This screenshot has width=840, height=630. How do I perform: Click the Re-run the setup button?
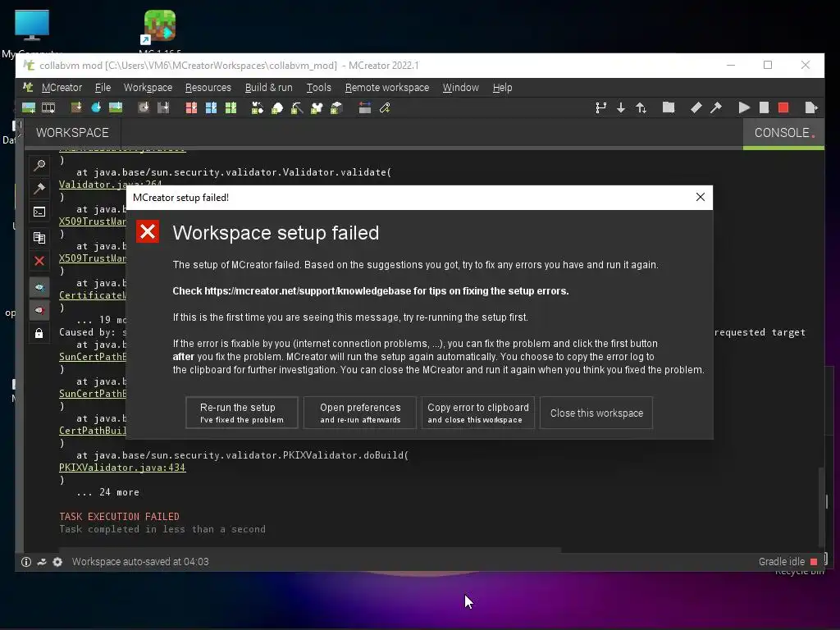[x=242, y=413]
